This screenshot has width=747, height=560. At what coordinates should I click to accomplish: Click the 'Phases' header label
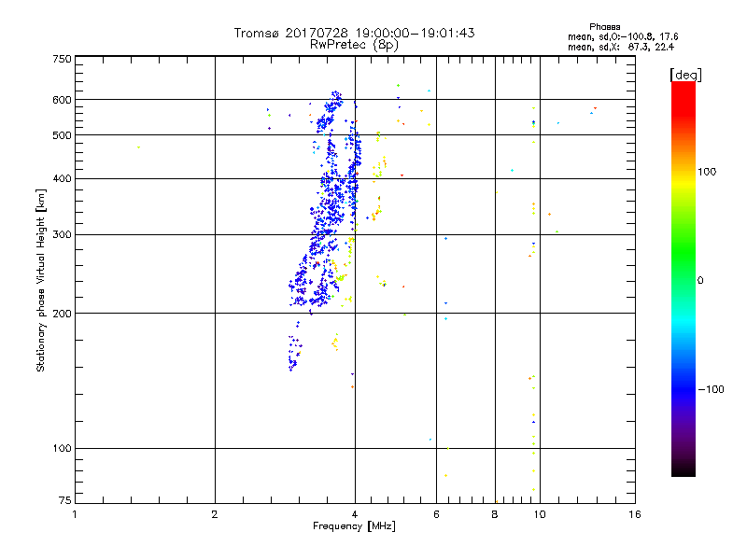click(604, 27)
